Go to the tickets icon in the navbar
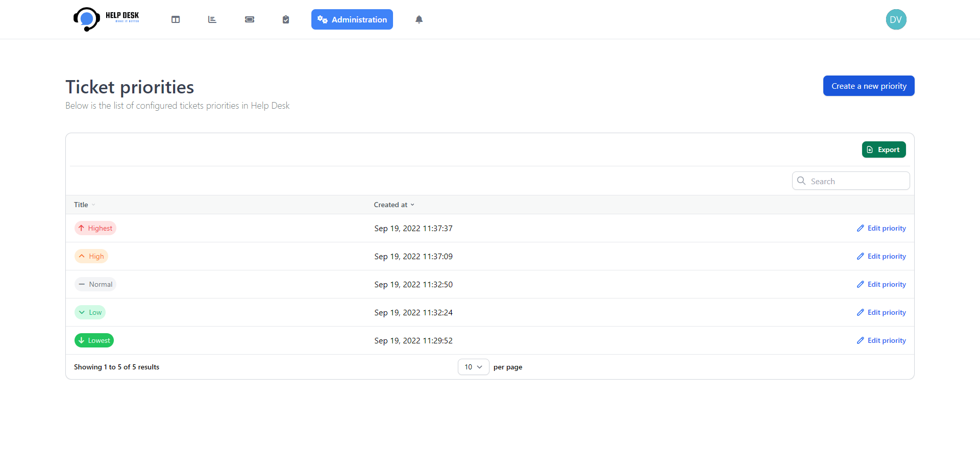Screen dimensions: 980x474 click(250, 19)
